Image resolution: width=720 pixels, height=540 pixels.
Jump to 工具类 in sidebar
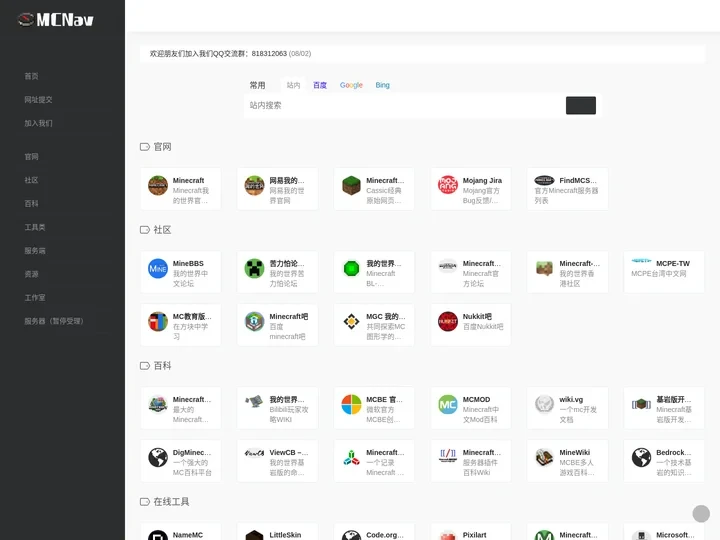pyautogui.click(x=35, y=227)
